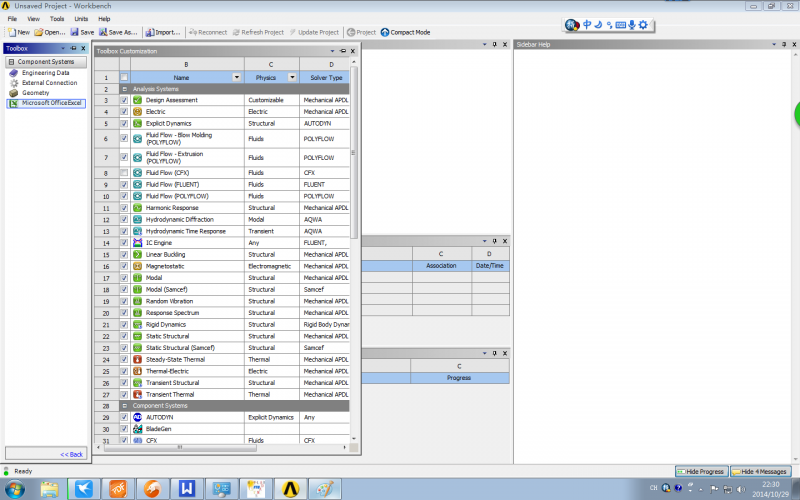Image resolution: width=800 pixels, height=500 pixels.
Task: Toggle the select-all checkbox in header row
Action: coord(124,78)
